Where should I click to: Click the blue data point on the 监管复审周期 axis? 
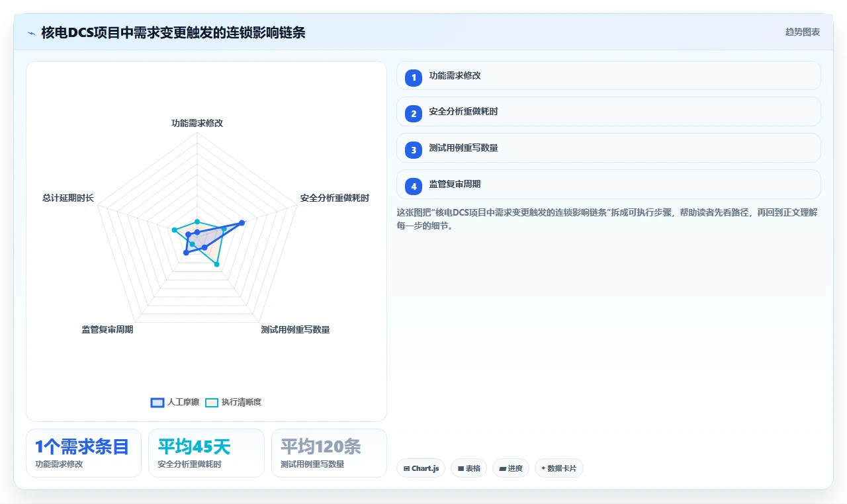pos(186,252)
